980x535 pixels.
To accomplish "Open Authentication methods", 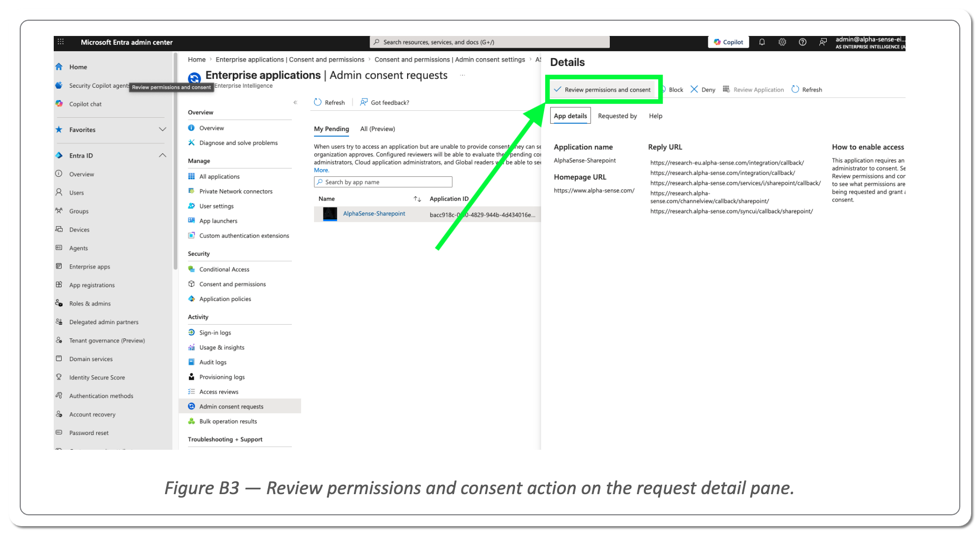I will pyautogui.click(x=101, y=396).
